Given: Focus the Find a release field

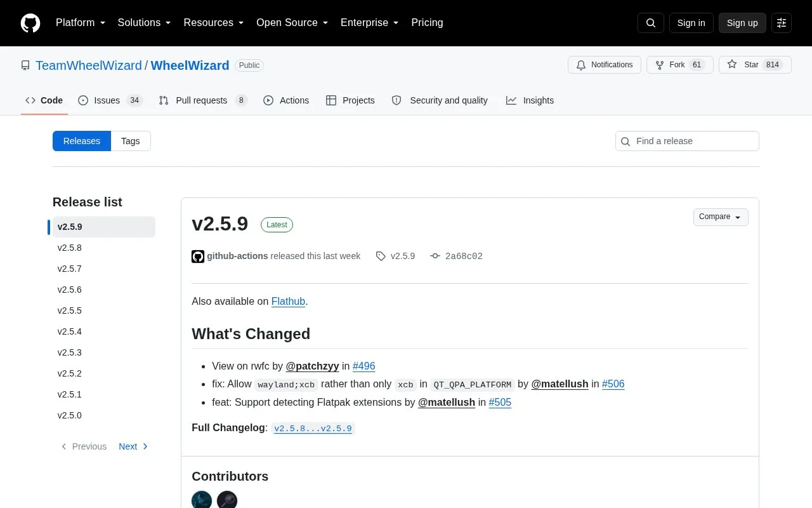Looking at the screenshot, I should tap(687, 141).
